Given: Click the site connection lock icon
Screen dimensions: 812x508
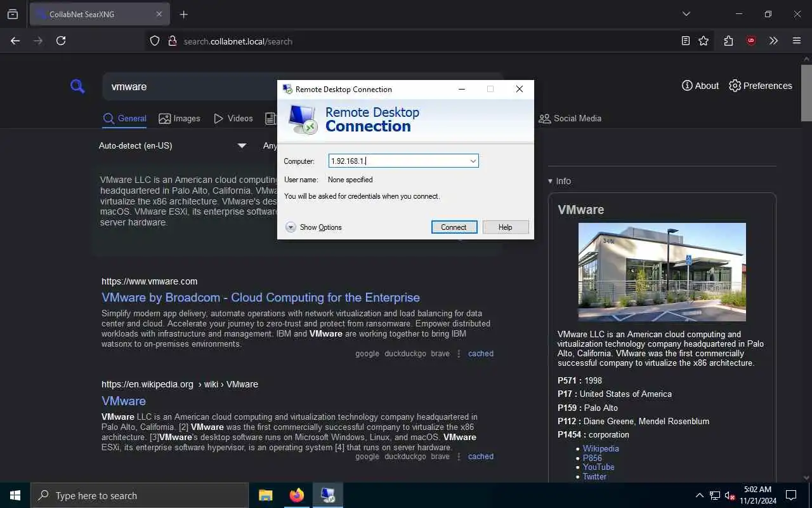Looking at the screenshot, I should (x=172, y=41).
